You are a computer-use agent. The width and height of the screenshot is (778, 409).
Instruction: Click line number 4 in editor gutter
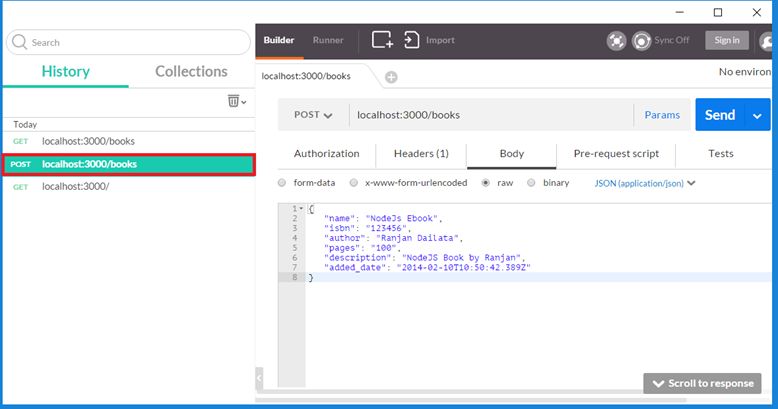coord(294,238)
